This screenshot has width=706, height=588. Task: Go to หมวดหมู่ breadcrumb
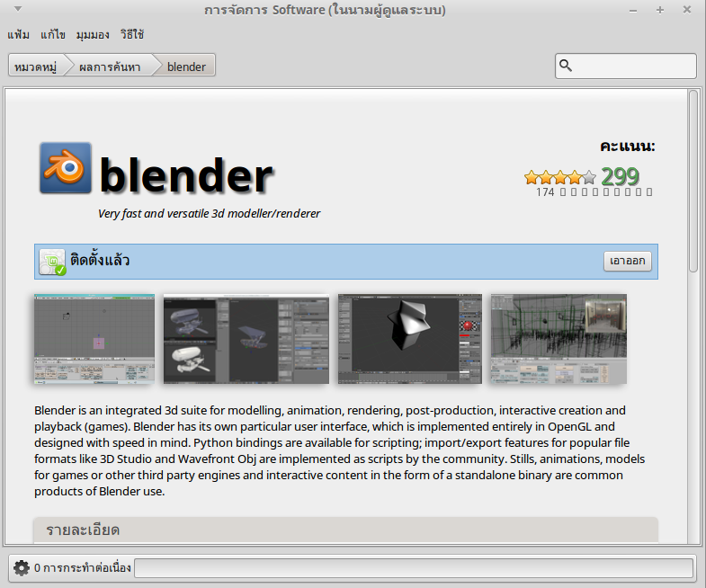[36, 67]
